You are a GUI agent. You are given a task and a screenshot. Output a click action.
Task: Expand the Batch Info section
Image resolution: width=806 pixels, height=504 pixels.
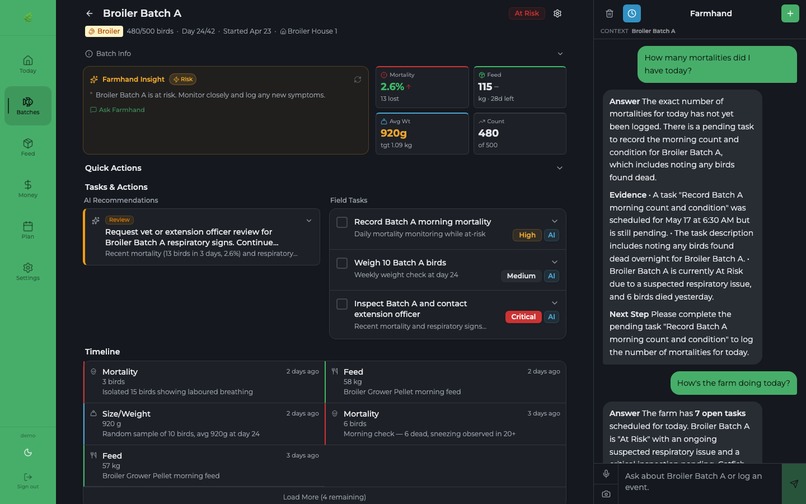pos(560,53)
